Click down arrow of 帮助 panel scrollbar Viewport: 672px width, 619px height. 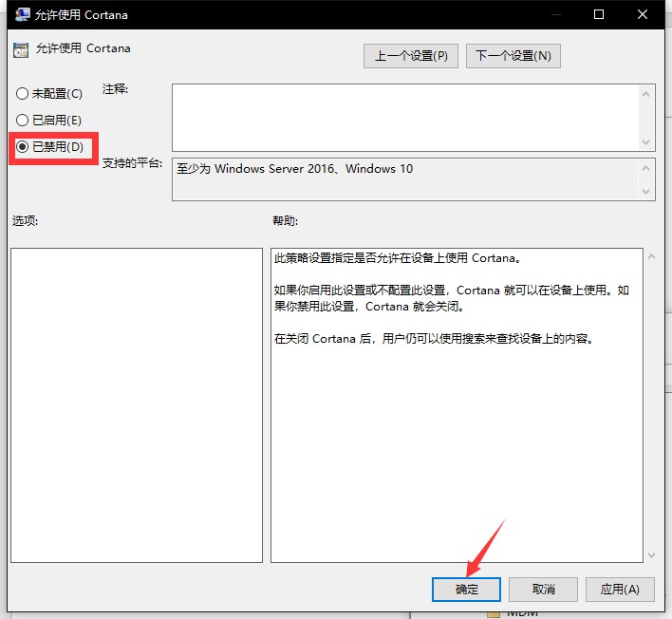click(650, 554)
